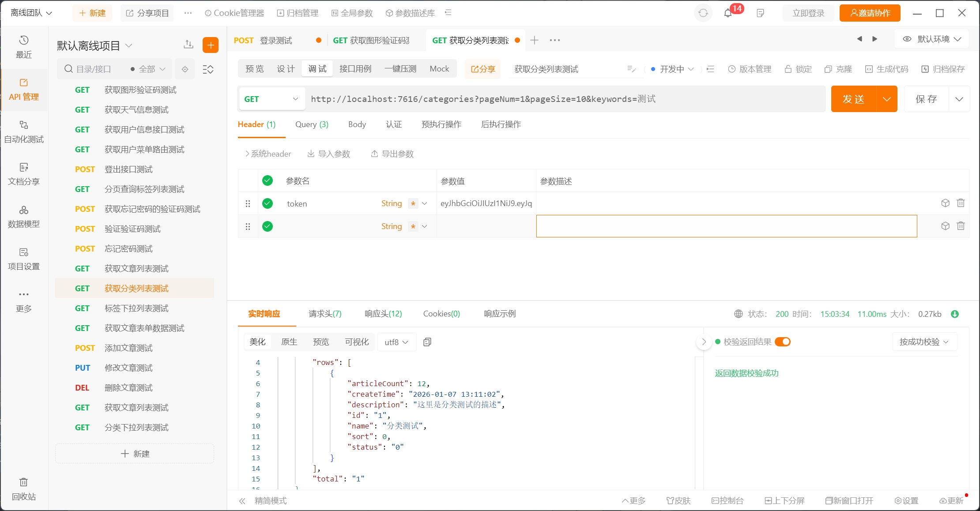Click the orange 发送 send button
The height and width of the screenshot is (511, 980).
853,99
